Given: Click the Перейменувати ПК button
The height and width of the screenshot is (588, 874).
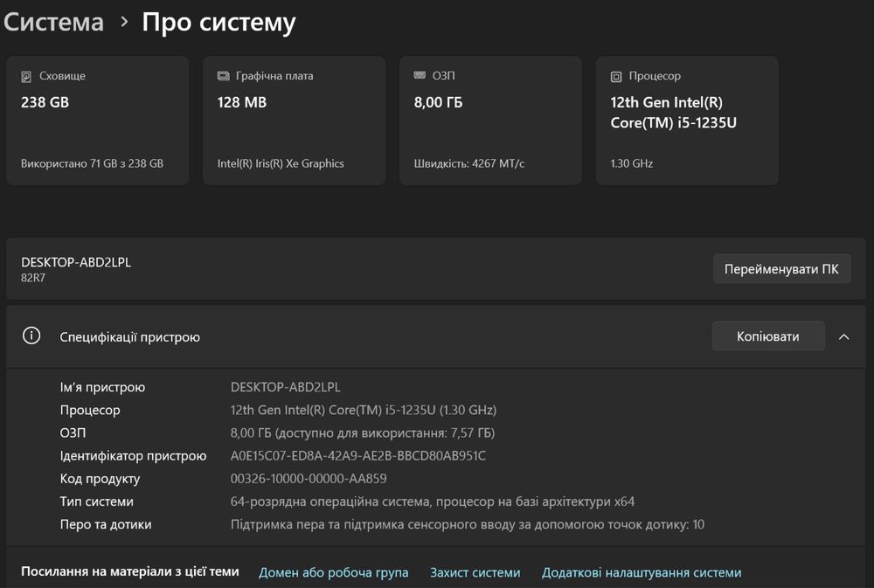Looking at the screenshot, I should pos(781,269).
